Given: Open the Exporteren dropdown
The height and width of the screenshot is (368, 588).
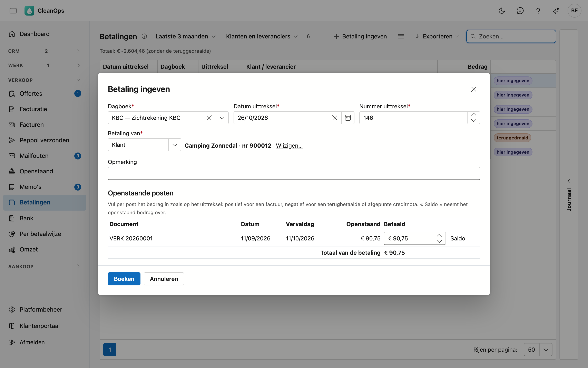Looking at the screenshot, I should pos(437,36).
